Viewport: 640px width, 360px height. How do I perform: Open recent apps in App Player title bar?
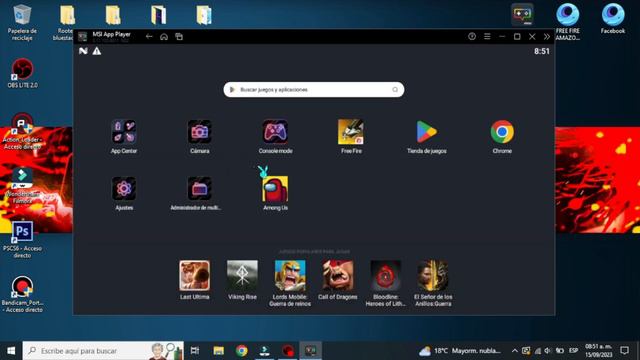click(x=179, y=37)
